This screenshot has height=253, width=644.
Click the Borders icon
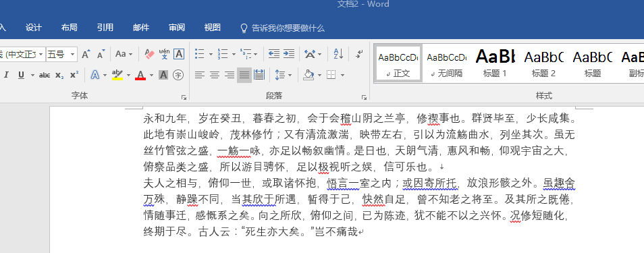pyautogui.click(x=331, y=75)
